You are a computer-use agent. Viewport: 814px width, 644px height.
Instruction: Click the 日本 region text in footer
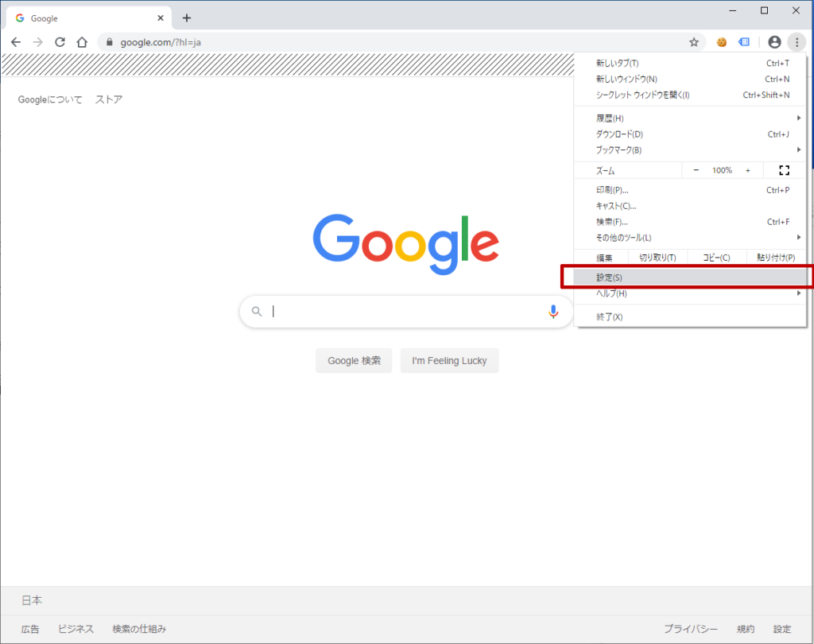coord(32,600)
